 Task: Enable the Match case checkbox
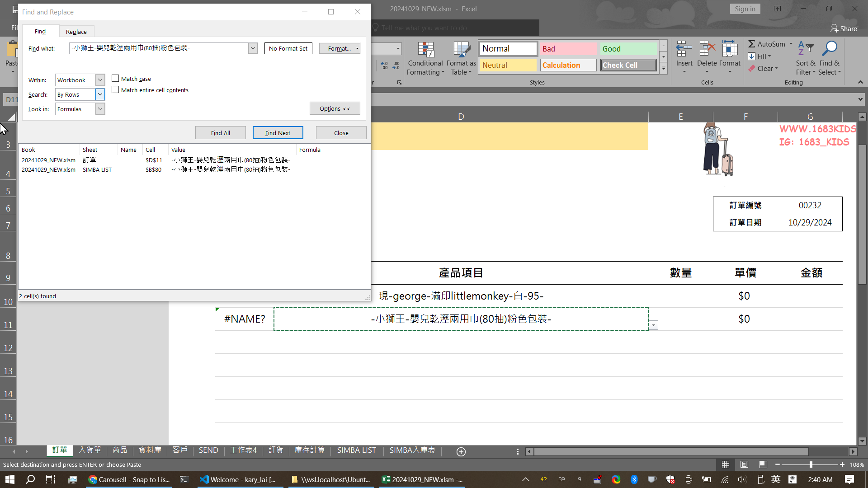pyautogui.click(x=116, y=79)
